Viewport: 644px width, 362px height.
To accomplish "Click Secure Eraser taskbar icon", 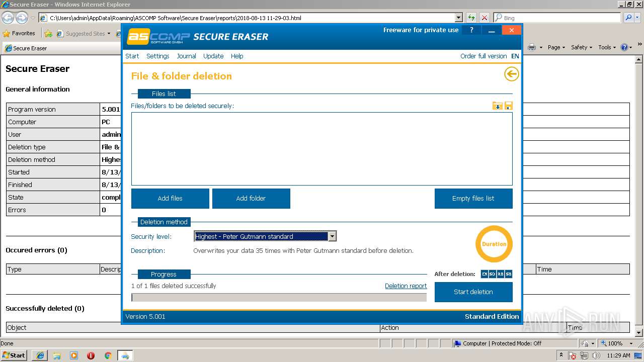I will 125,355.
